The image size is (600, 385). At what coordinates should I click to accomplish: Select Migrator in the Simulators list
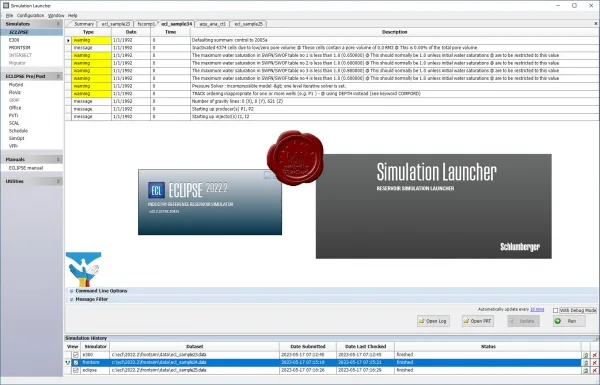17,63
